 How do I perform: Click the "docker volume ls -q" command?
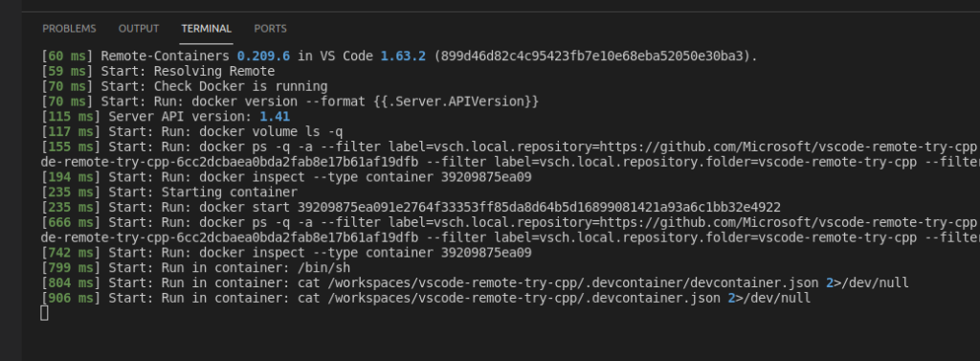point(271,132)
